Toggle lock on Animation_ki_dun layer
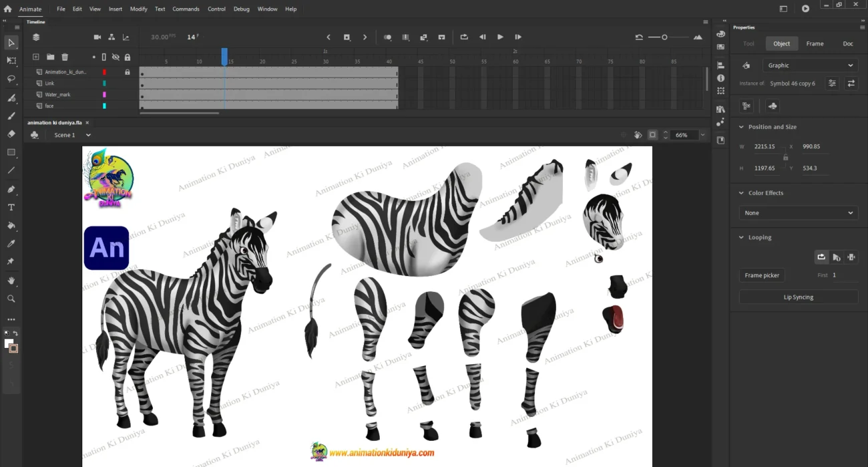Screen dimensions: 868x467 pos(128,72)
